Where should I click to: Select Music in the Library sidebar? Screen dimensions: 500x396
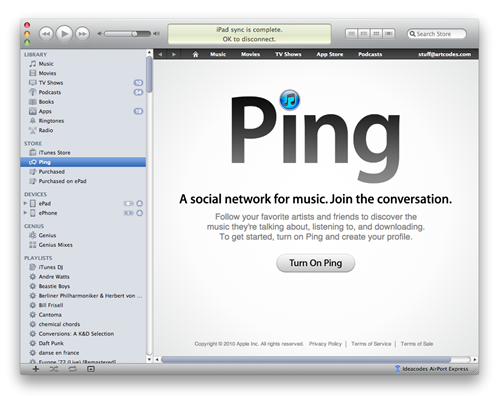point(83,64)
